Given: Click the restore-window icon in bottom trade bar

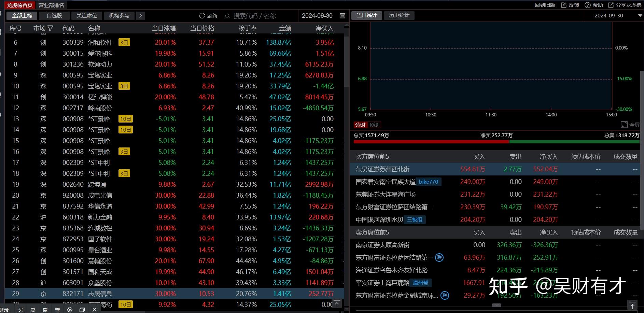Looking at the screenshot, I should pyautogui.click(x=82, y=310).
